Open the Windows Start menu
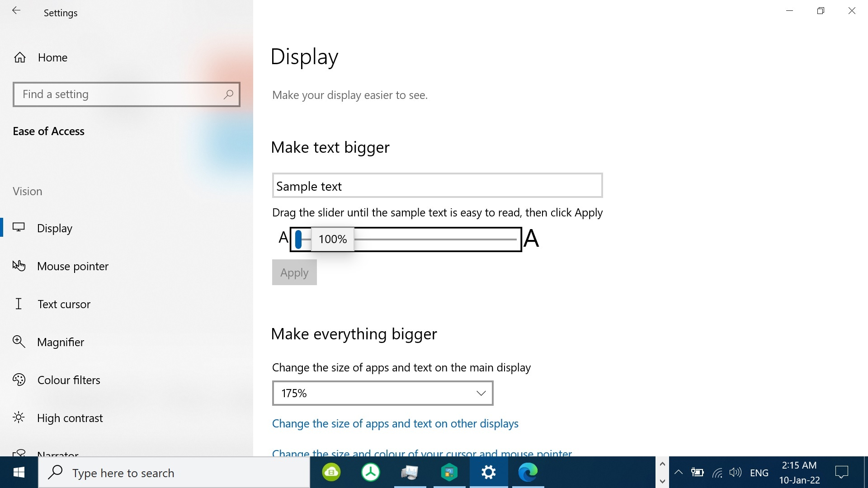 19,473
